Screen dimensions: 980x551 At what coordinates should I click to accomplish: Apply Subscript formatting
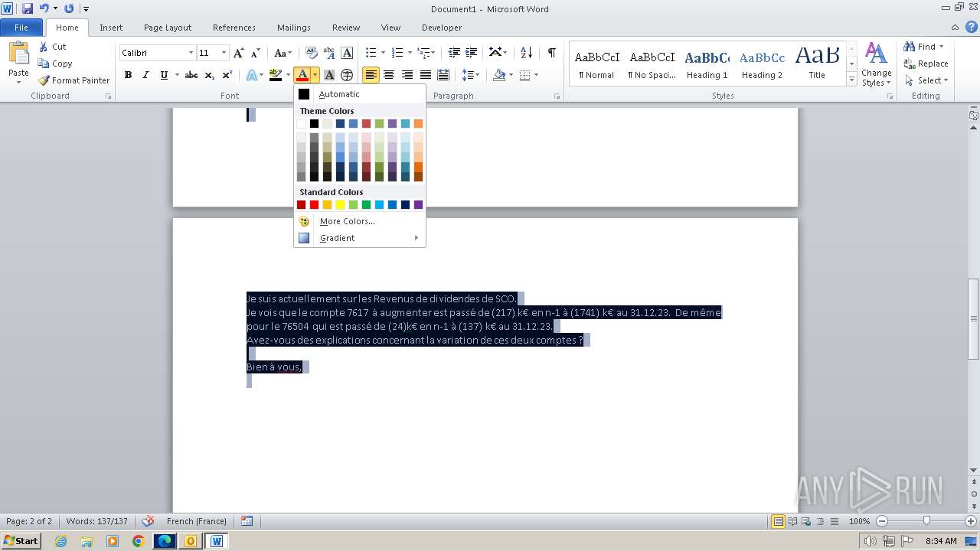[210, 75]
